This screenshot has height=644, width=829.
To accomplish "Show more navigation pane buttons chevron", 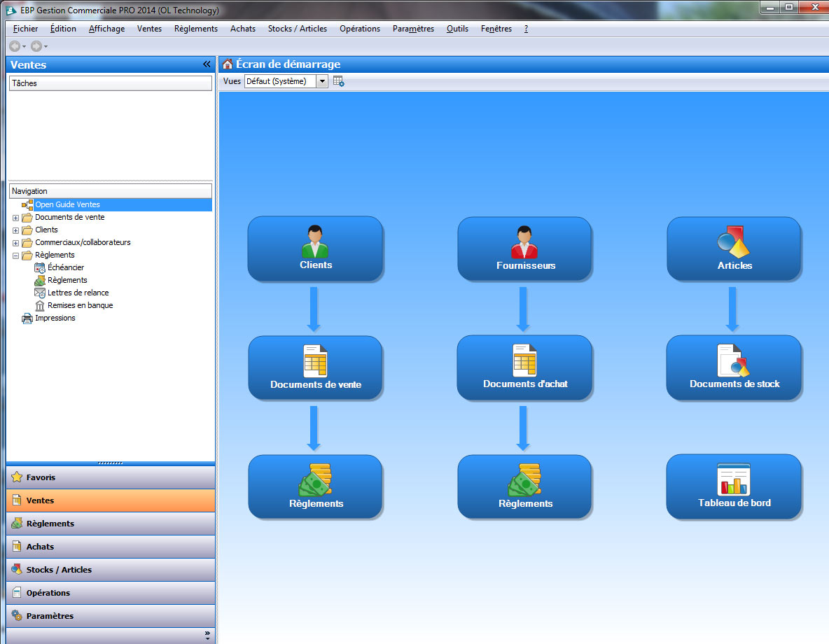I will (207, 636).
